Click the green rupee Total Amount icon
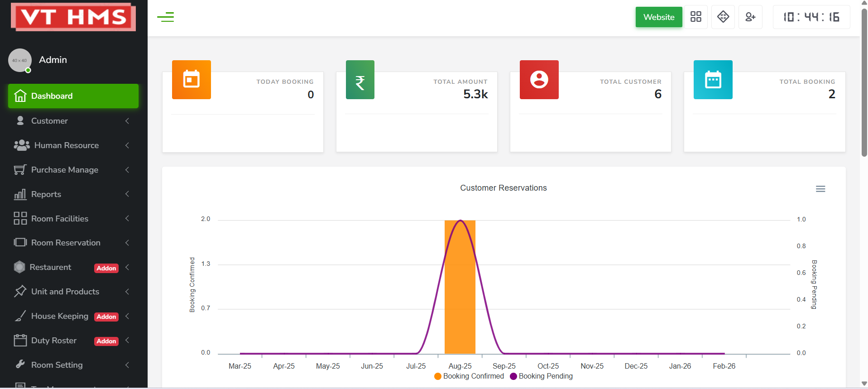Image resolution: width=868 pixels, height=389 pixels. [x=360, y=80]
